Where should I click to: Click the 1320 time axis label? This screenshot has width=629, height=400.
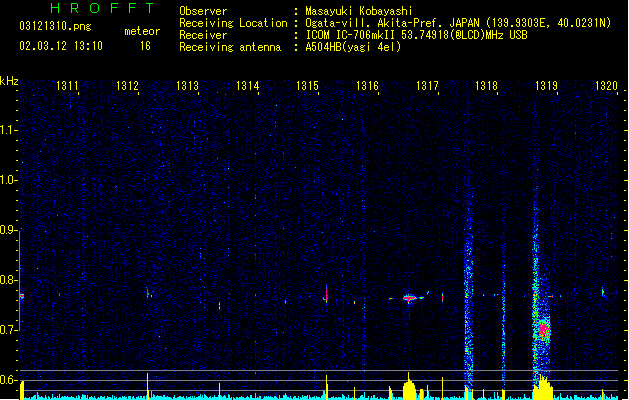606,85
